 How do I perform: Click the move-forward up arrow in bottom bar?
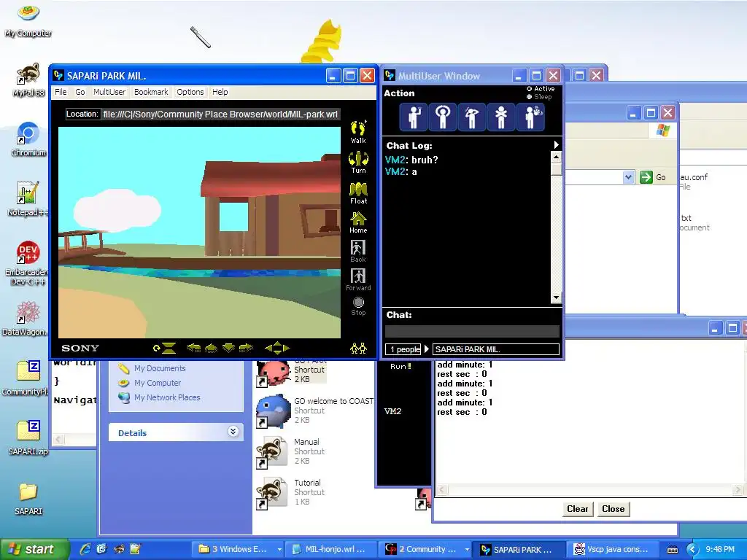point(211,348)
